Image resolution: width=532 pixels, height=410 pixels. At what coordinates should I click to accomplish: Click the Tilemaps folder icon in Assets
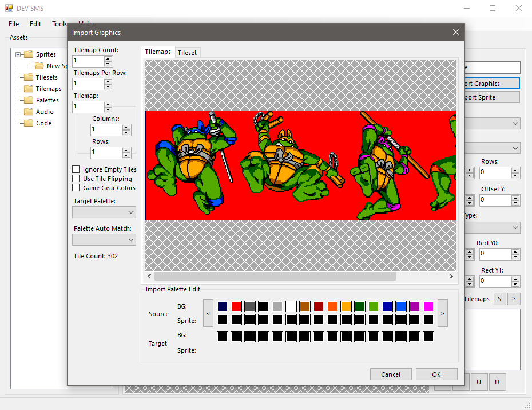pos(29,89)
